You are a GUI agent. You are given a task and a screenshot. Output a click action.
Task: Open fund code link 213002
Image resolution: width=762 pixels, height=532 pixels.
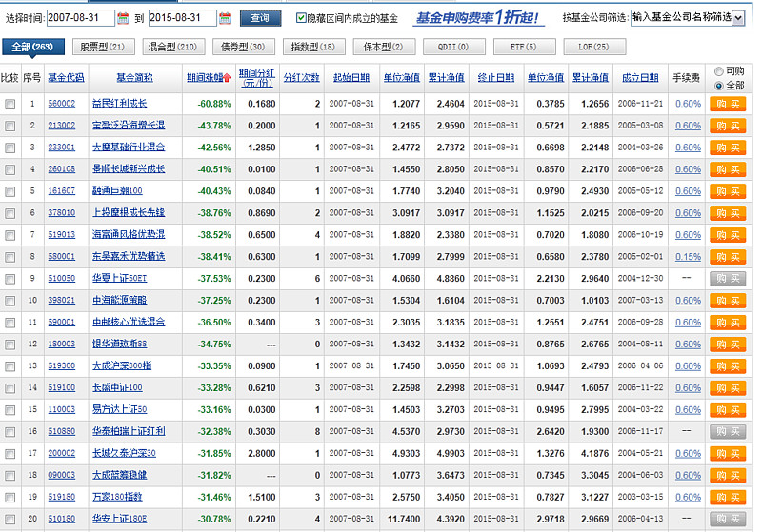click(x=62, y=126)
